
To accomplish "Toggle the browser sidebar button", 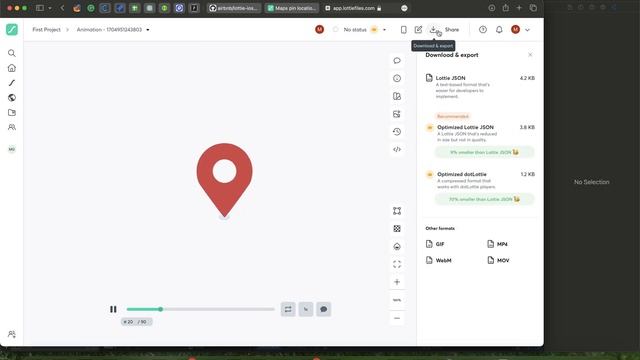I will pyautogui.click(x=40, y=8).
